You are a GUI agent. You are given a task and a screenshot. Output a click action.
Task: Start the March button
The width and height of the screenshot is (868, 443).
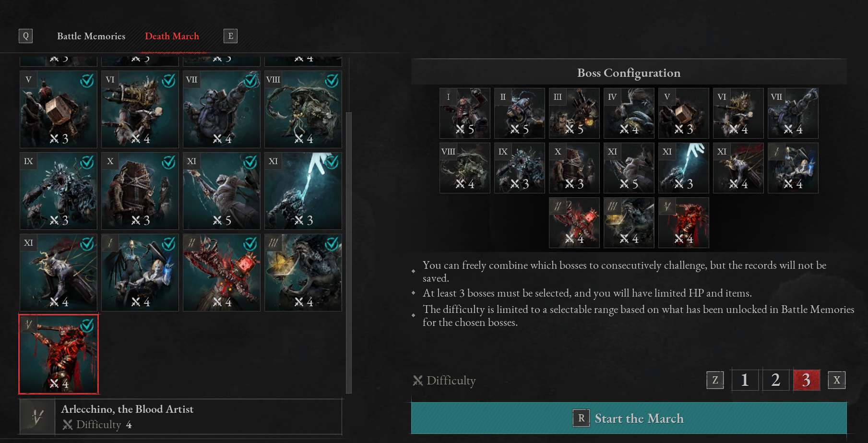(629, 419)
